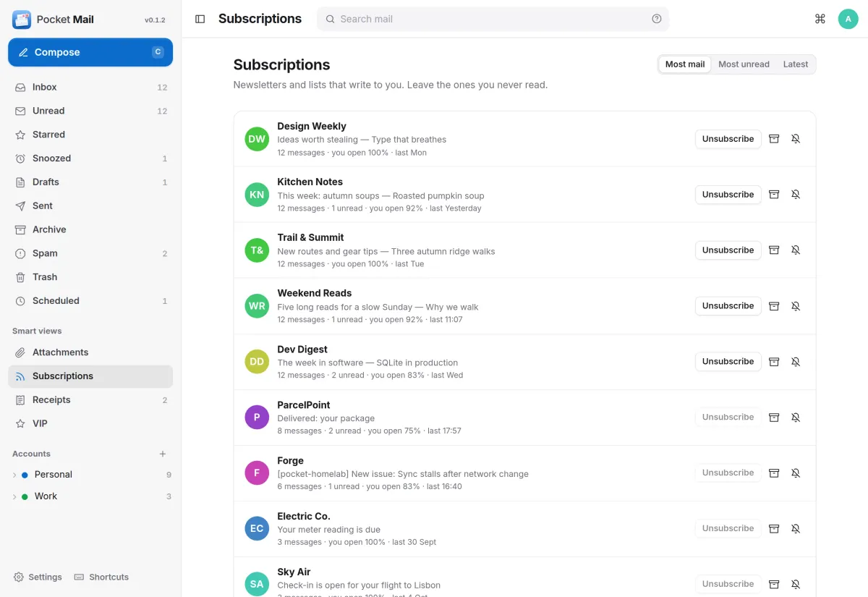This screenshot has height=597, width=868.
Task: Compose a new message
Action: 90,52
